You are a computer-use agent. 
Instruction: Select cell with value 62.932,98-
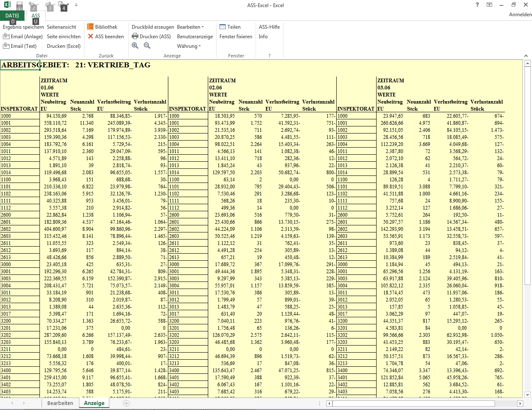tap(450, 335)
